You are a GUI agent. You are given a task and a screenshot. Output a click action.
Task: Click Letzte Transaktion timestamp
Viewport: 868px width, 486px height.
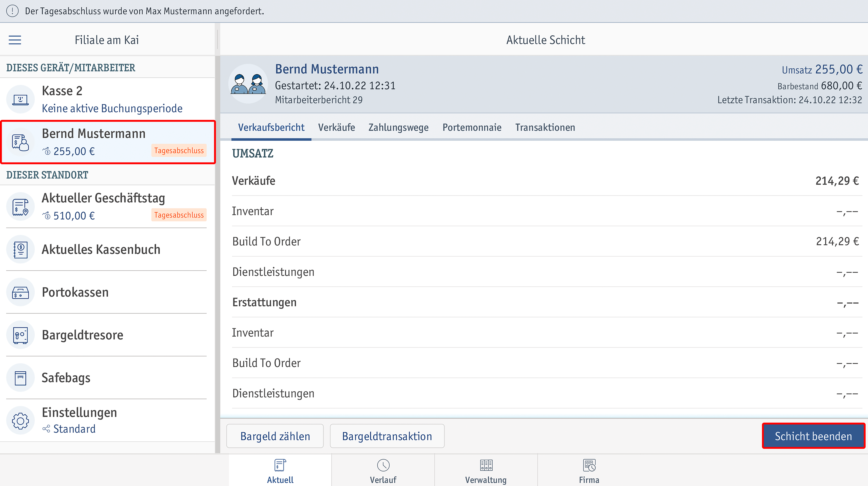click(x=790, y=100)
